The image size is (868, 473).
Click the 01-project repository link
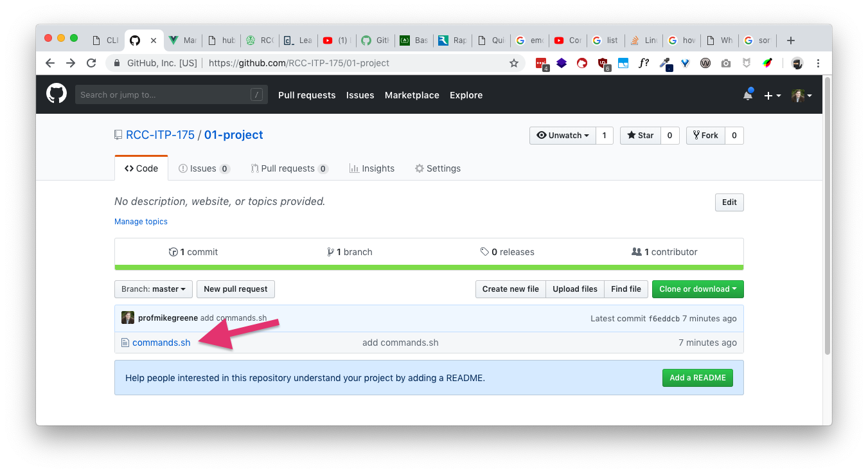[234, 135]
